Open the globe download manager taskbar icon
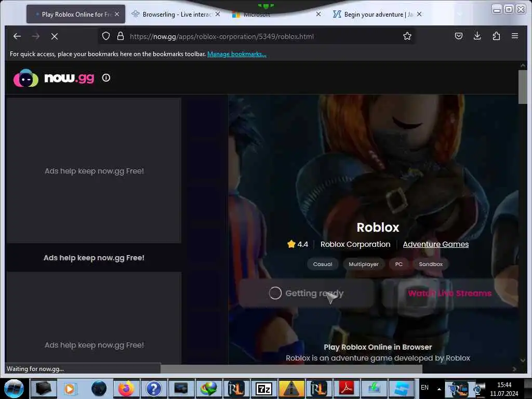This screenshot has width=532, height=399. tap(209, 389)
